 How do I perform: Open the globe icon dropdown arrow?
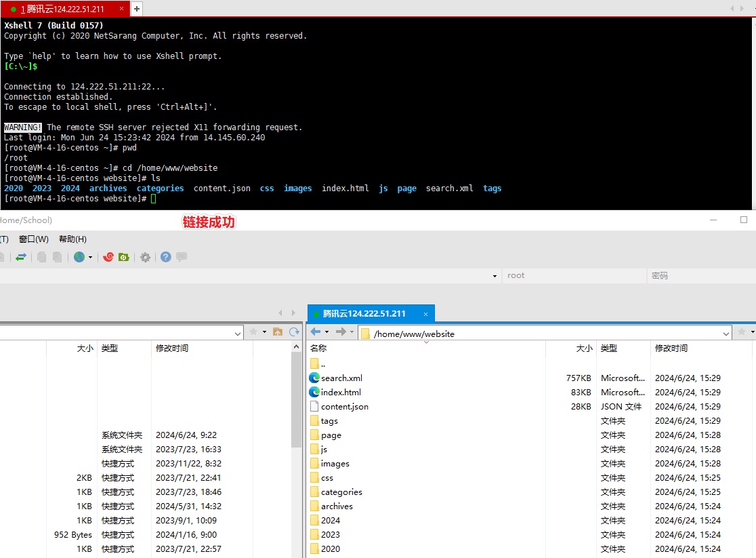(x=90, y=258)
